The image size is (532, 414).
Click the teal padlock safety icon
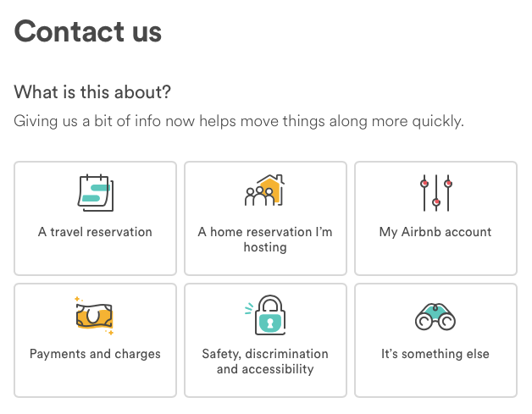(x=265, y=315)
